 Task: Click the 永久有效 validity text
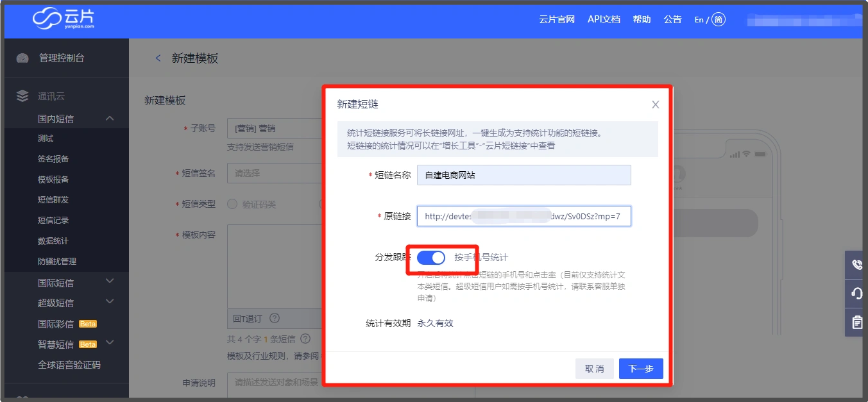pos(436,323)
